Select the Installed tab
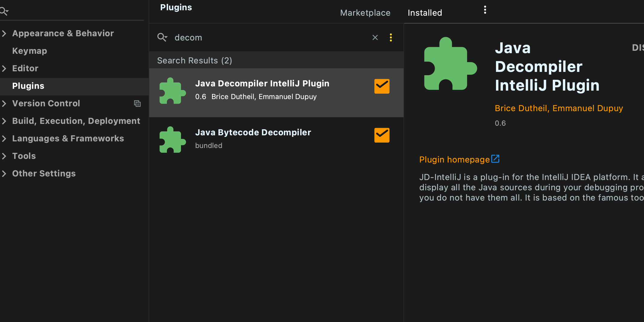Image resolution: width=644 pixels, height=322 pixels. pyautogui.click(x=425, y=13)
